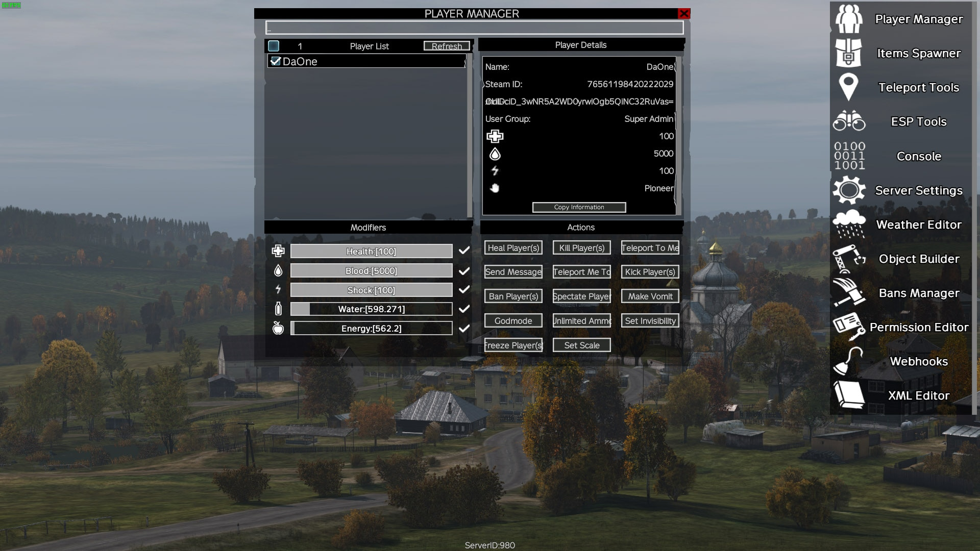The height and width of the screenshot is (551, 980).
Task: Click Heal Player(s) button
Action: [x=513, y=247]
